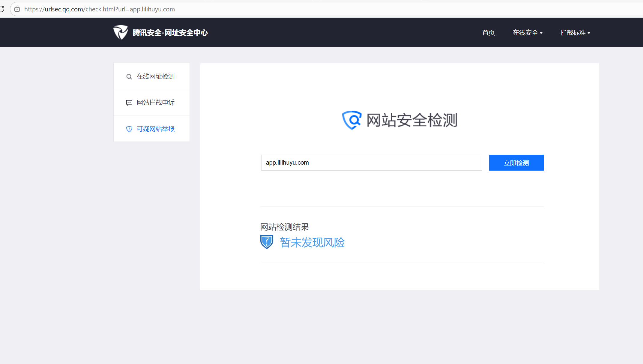This screenshot has width=643, height=364.
Task: Click the Tencent Security shield logo
Action: pos(121,32)
